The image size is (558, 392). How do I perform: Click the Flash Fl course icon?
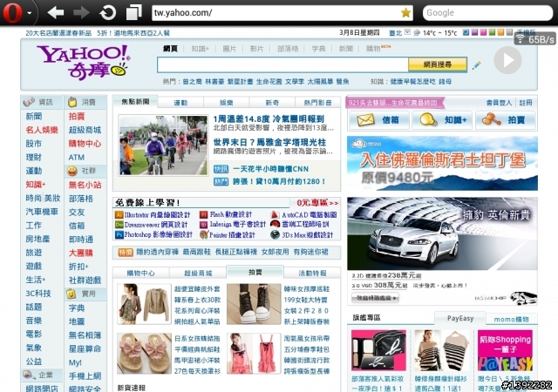[203, 214]
